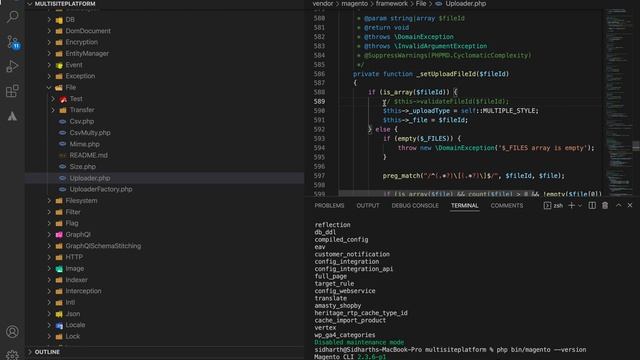
Task: Click line number 589 in gutter
Action: pyautogui.click(x=319, y=101)
